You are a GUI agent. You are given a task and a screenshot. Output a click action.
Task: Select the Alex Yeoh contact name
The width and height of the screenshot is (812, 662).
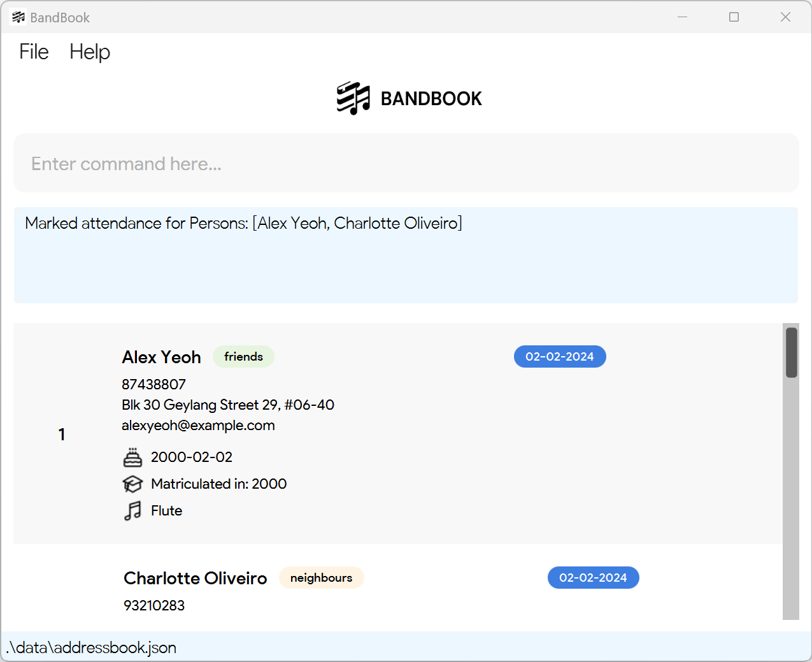pos(161,357)
